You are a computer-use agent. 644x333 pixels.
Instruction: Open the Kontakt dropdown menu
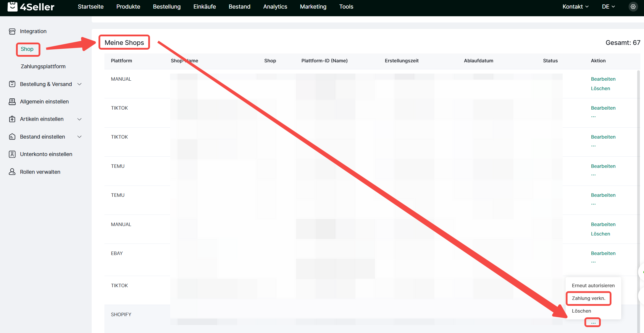[x=575, y=7]
